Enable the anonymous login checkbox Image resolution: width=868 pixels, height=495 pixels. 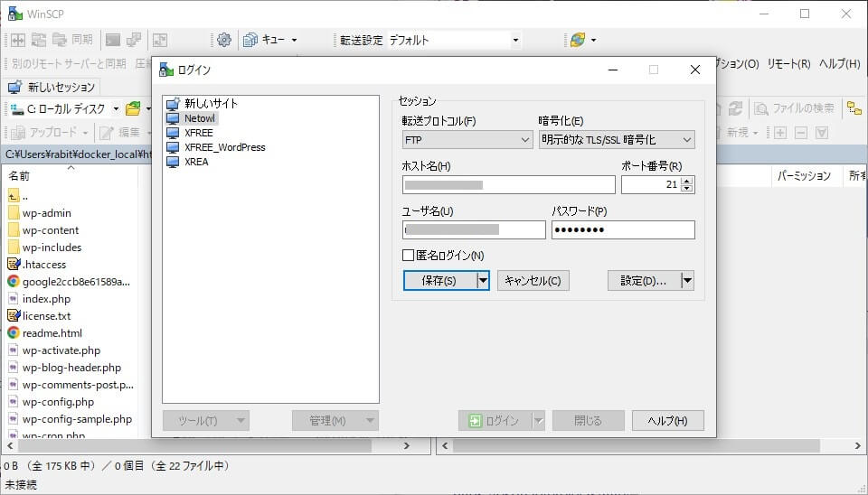(x=409, y=256)
